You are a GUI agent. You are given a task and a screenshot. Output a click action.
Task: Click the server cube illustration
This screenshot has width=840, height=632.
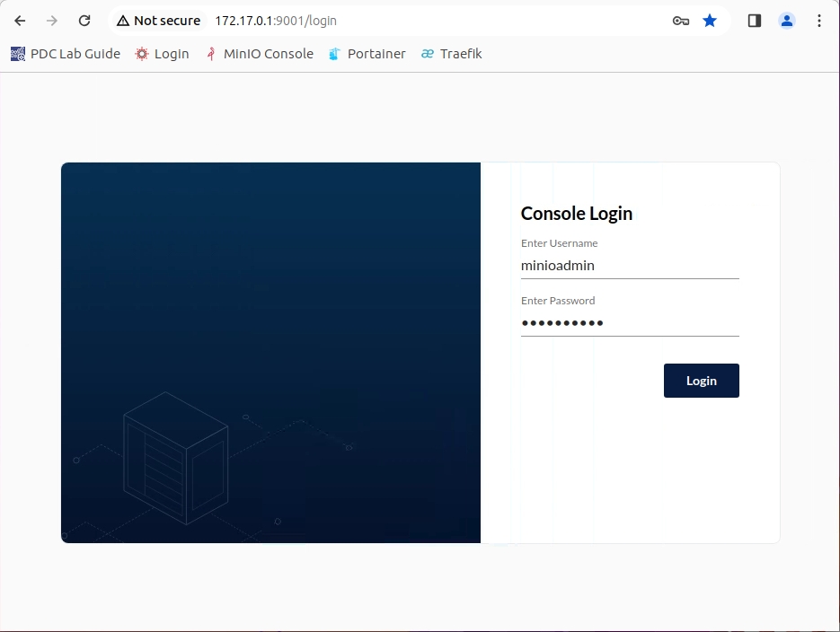tap(175, 458)
